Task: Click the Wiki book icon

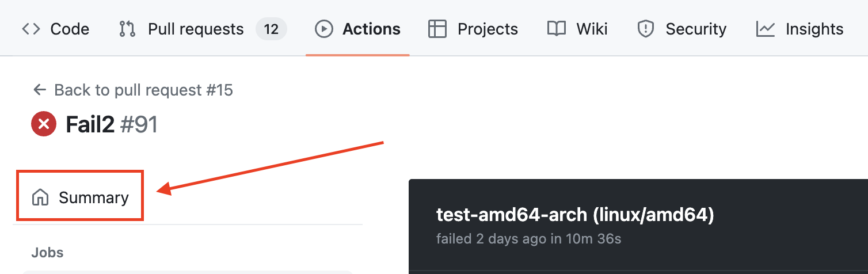Action: point(556,29)
